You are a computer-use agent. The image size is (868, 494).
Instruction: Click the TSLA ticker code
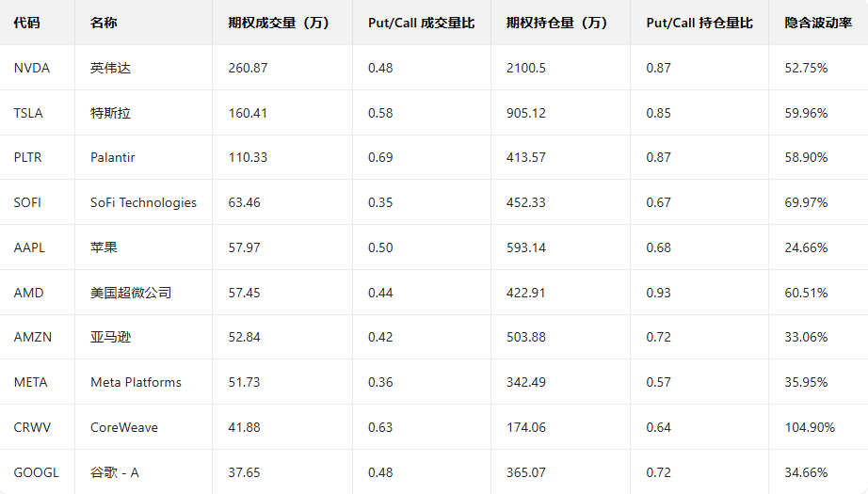click(x=28, y=113)
